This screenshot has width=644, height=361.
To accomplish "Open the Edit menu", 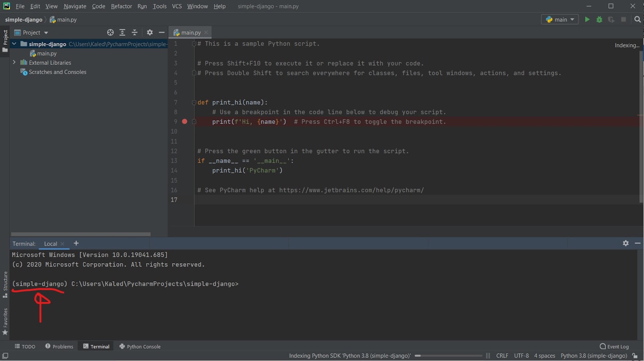I will point(35,6).
